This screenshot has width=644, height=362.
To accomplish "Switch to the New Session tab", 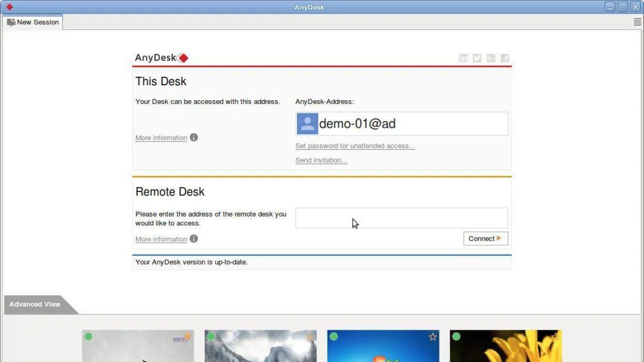I will pos(33,22).
